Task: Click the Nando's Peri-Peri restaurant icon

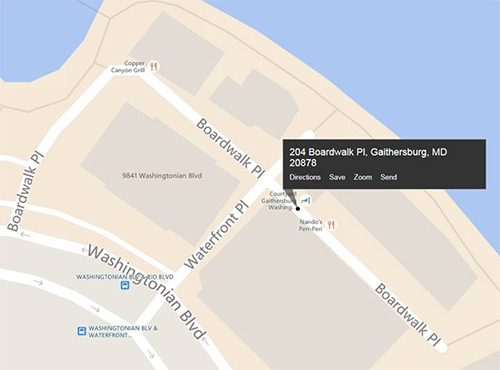Action: 331,225
